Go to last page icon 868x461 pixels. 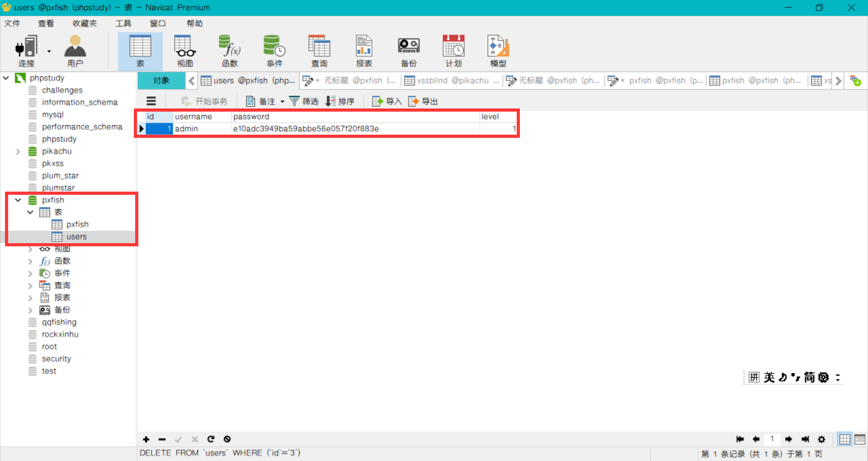click(x=805, y=439)
